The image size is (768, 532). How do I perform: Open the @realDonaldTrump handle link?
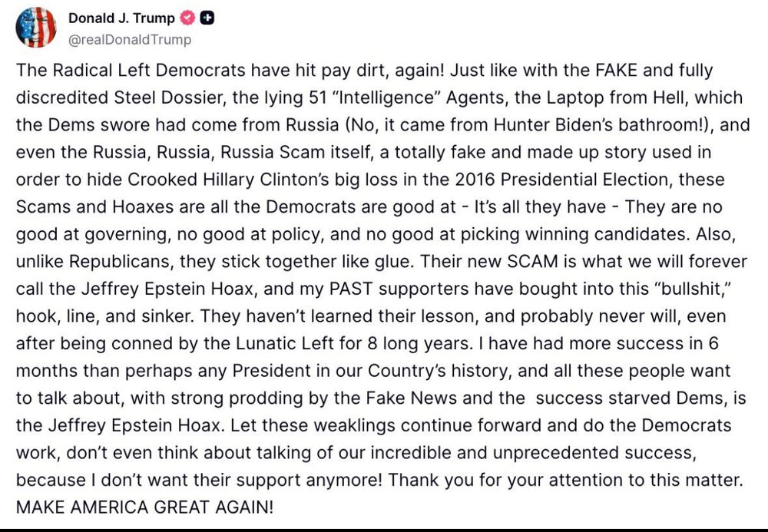click(x=130, y=40)
